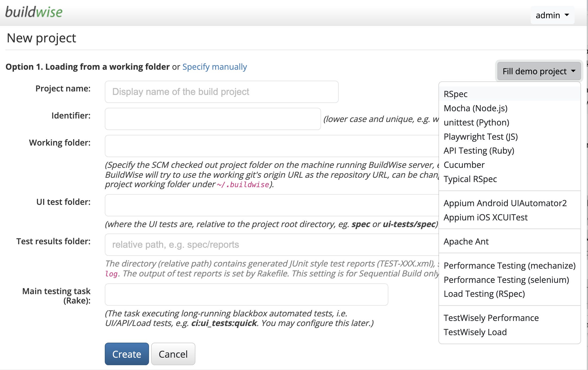This screenshot has width=588, height=370.
Task: Click the Project name input field
Action: click(x=221, y=92)
